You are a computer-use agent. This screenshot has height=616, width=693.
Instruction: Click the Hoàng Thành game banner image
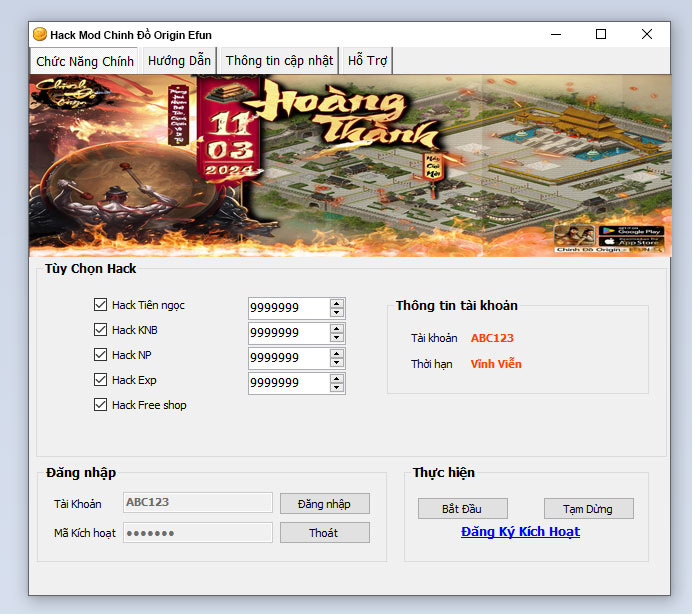(x=350, y=166)
